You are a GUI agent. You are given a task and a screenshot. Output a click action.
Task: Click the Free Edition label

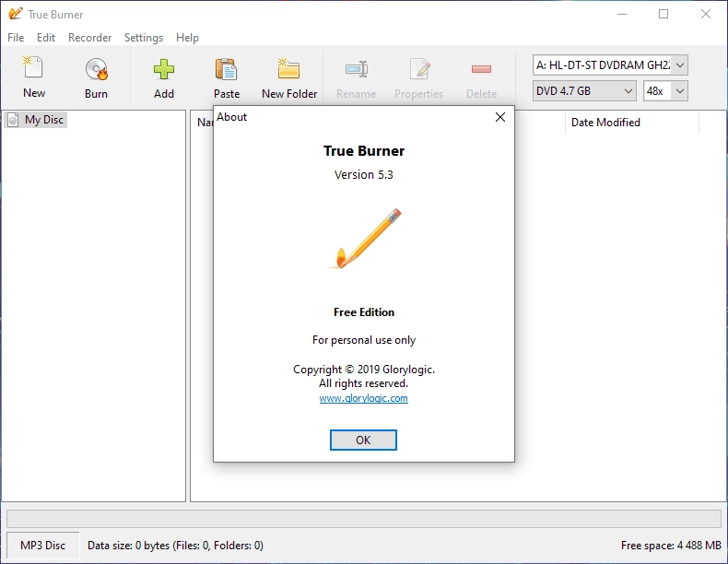(x=364, y=312)
